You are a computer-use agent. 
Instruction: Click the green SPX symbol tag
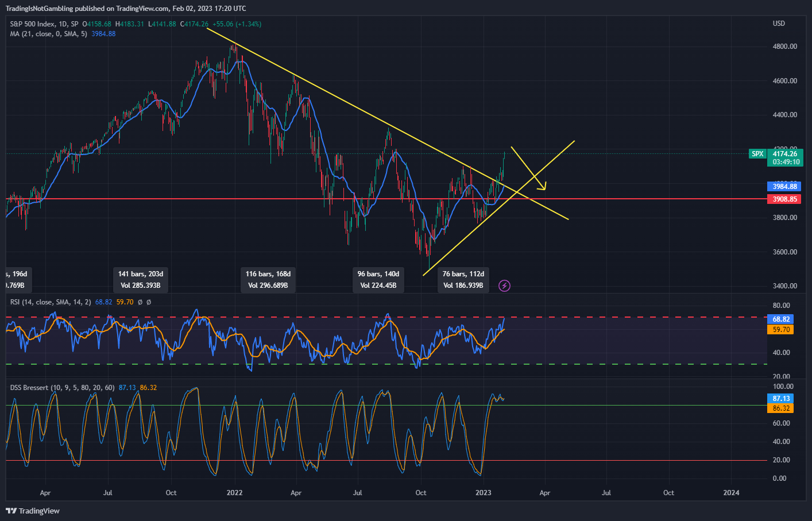click(x=757, y=154)
